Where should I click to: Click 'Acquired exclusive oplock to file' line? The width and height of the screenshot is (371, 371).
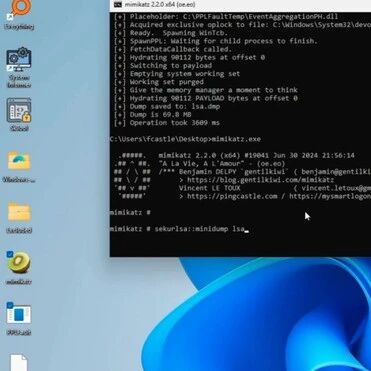tap(242, 25)
